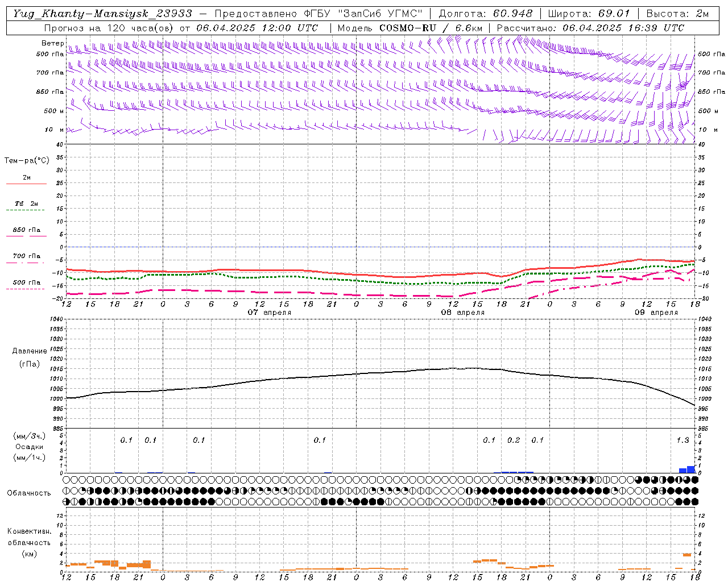Select the station title Yug_Khanty-Mansiysk_23933
Screen dimensions: 728x582
tap(102, 14)
